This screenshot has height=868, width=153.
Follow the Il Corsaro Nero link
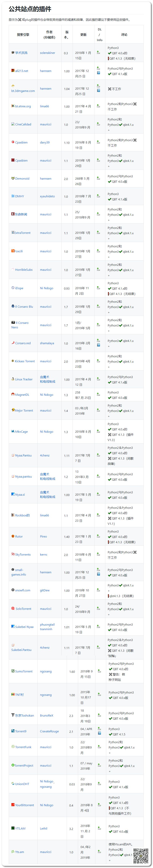tap(20, 325)
